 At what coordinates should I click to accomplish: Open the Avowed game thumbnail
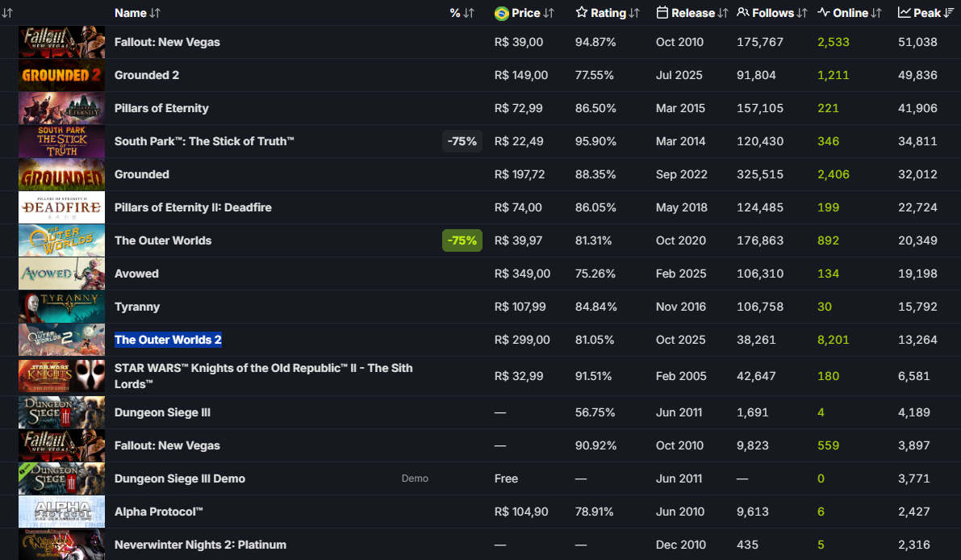click(x=61, y=274)
